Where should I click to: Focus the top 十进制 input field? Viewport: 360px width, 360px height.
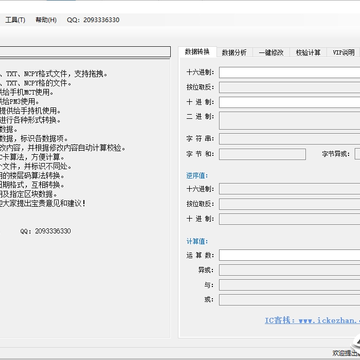289,102
